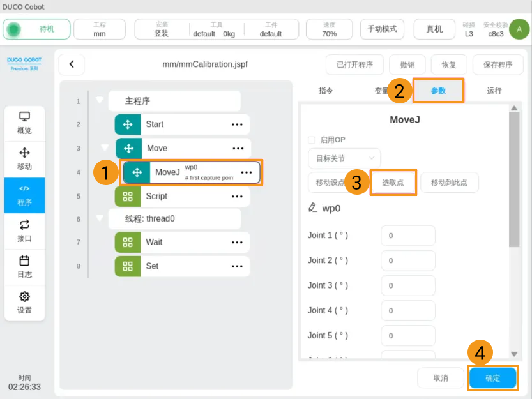Screen dimensions: 532x399
Task: Open the 目标关节 dropdown
Action: tap(344, 158)
